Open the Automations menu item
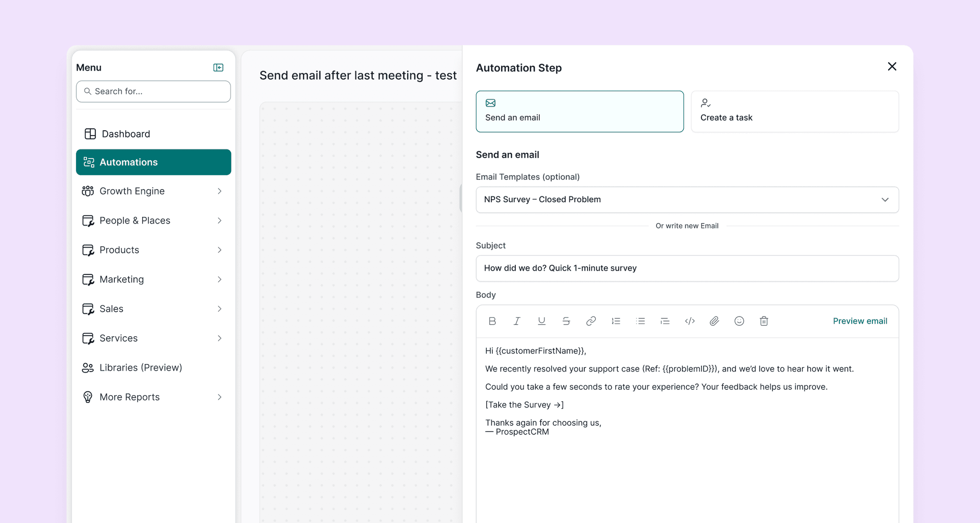Screen dimensions: 980x523 tap(154, 162)
